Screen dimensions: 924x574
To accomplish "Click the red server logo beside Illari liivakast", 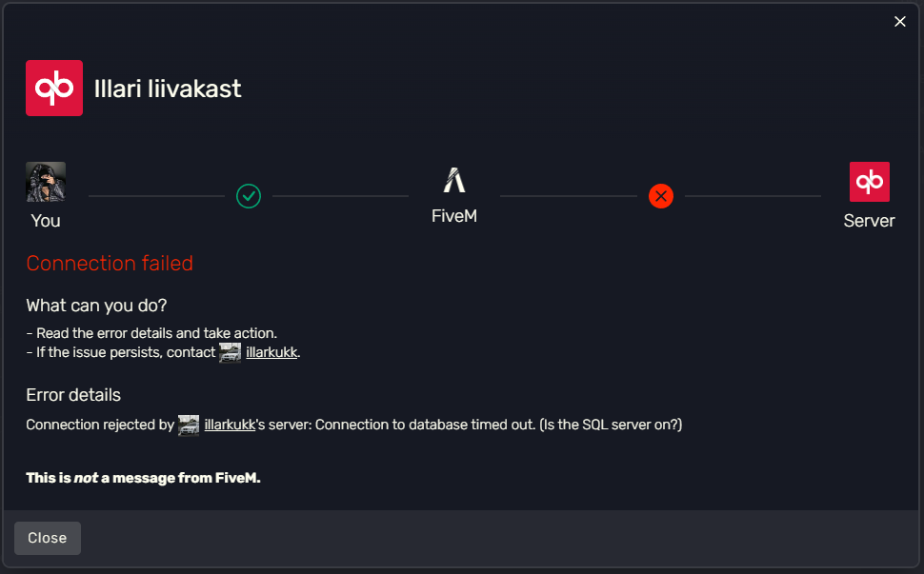I will click(x=54, y=88).
